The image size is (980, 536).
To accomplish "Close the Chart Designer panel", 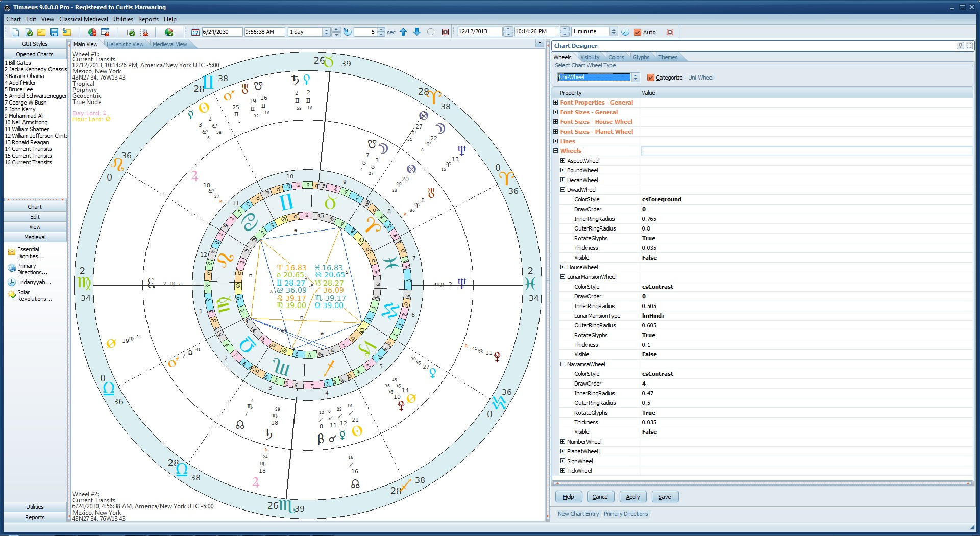I will (969, 46).
